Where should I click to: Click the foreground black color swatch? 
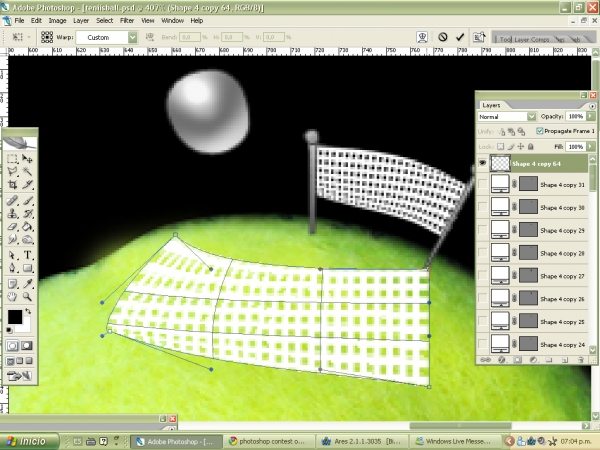pos(15,317)
